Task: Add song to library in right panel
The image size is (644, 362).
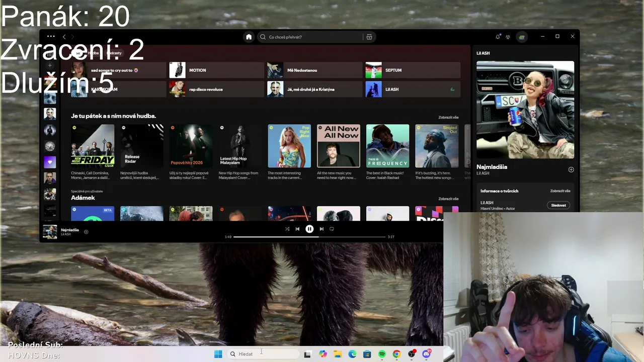Action: [571, 169]
